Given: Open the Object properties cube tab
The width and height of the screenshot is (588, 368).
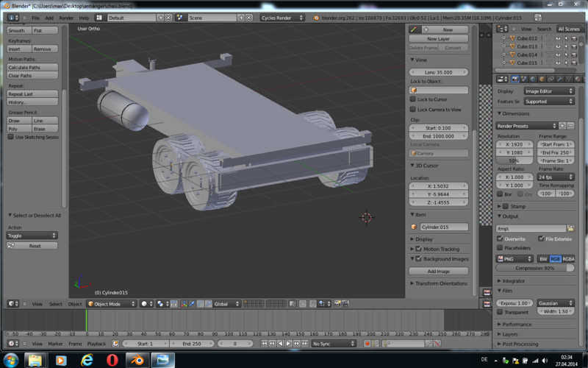Looking at the screenshot, I should (542, 79).
